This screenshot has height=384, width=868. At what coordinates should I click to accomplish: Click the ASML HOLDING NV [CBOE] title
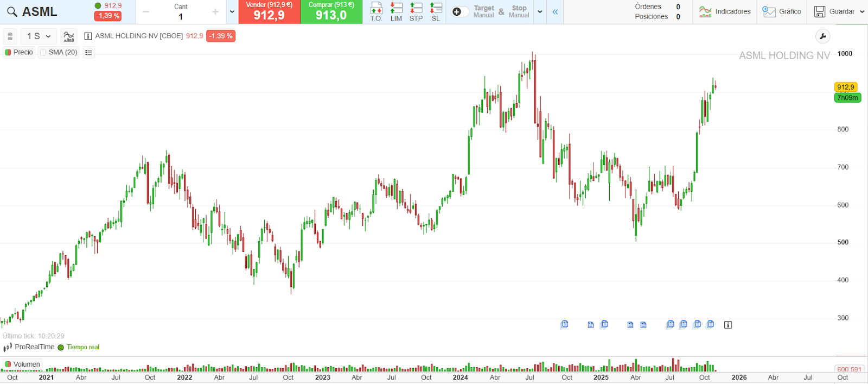click(x=139, y=36)
